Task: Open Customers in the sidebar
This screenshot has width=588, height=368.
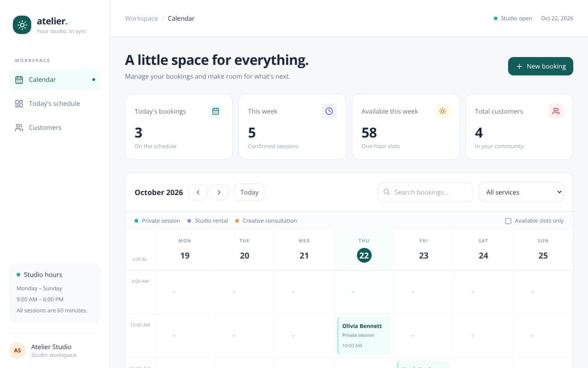Action: coord(55,127)
